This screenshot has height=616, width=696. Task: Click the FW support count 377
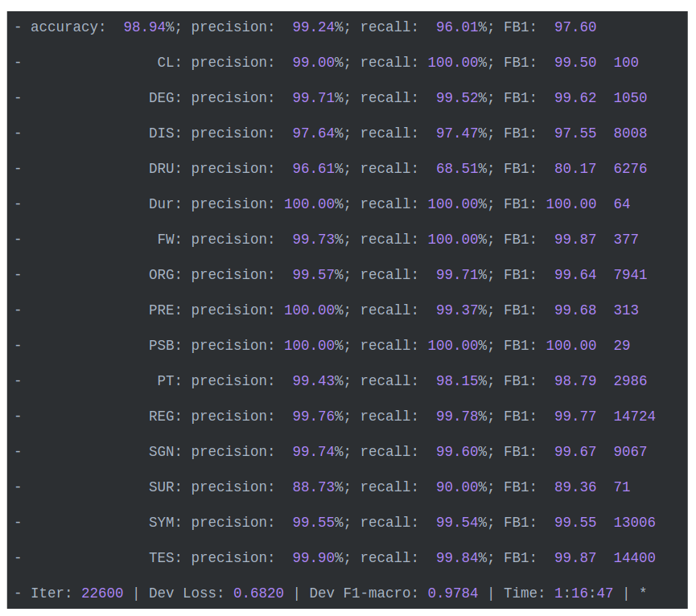pyautogui.click(x=626, y=240)
